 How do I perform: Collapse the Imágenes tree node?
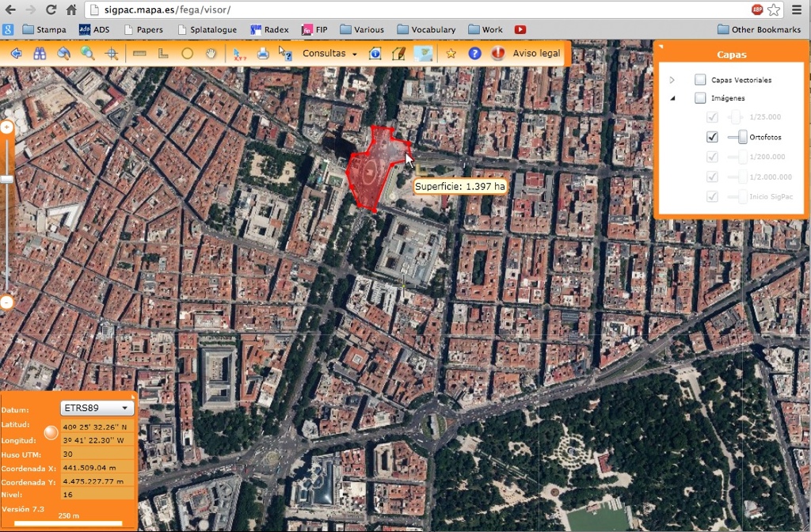coord(672,98)
